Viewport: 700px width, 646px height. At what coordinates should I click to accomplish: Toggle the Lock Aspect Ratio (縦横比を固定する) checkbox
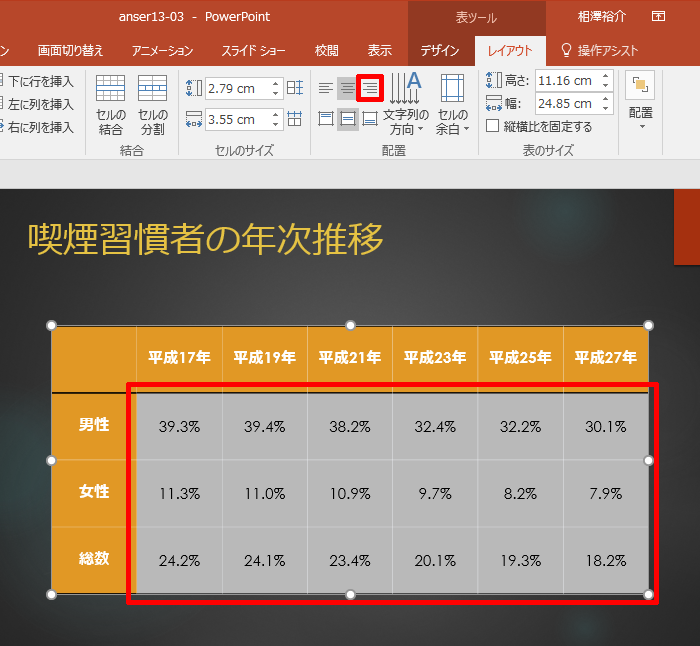point(492,126)
